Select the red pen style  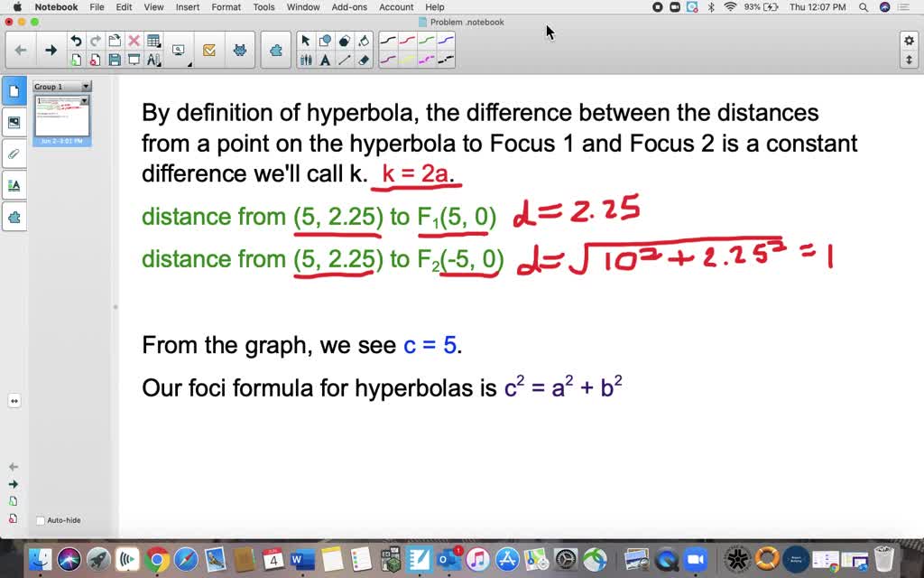(x=409, y=41)
